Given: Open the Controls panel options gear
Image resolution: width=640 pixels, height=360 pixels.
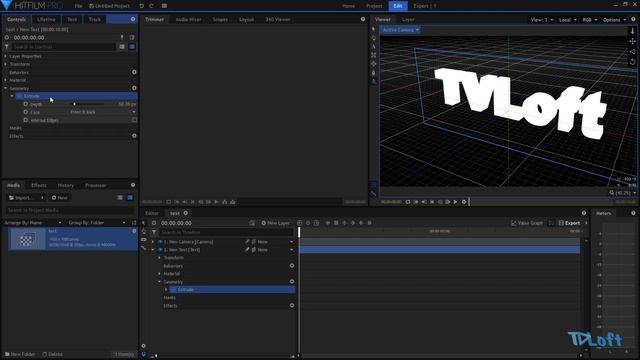Looking at the screenshot, I should pos(133,19).
